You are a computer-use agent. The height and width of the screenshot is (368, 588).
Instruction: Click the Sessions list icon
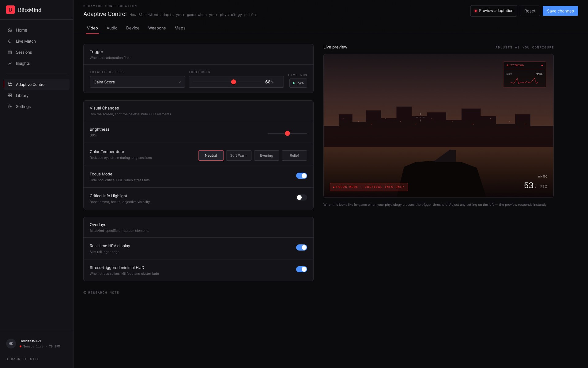point(10,52)
